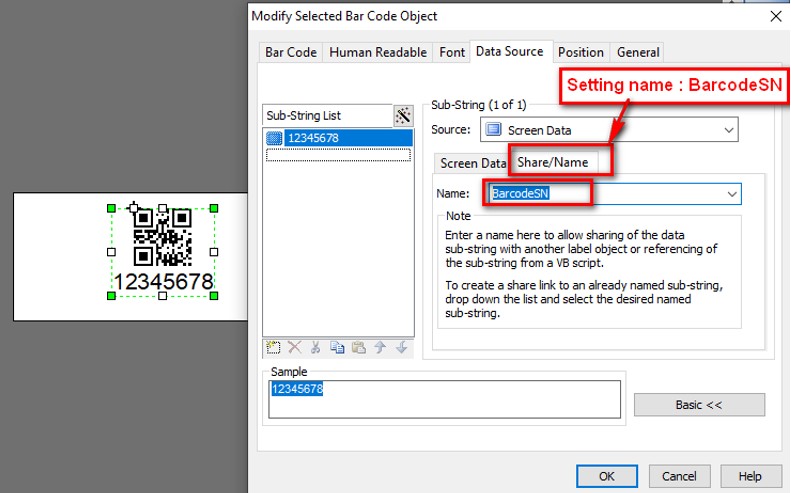Click inside the Sample text box
This screenshot has width=791, height=493.
pyautogui.click(x=444, y=400)
